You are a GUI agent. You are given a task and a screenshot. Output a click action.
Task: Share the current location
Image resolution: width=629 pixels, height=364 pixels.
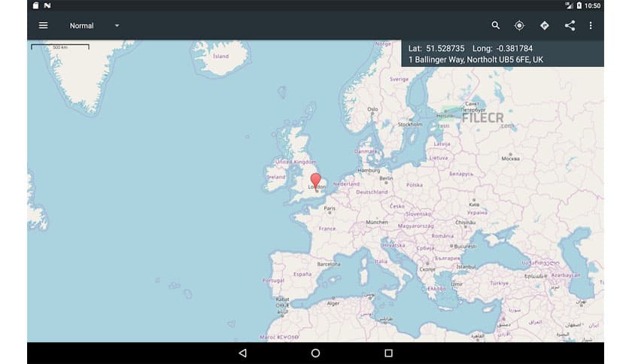(570, 26)
